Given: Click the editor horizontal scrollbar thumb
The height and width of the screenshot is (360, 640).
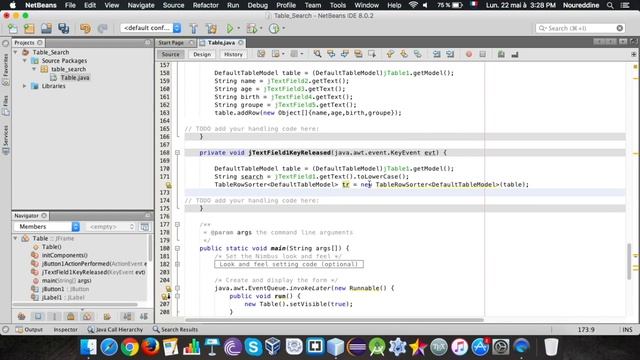Looking at the screenshot, I should [x=334, y=320].
